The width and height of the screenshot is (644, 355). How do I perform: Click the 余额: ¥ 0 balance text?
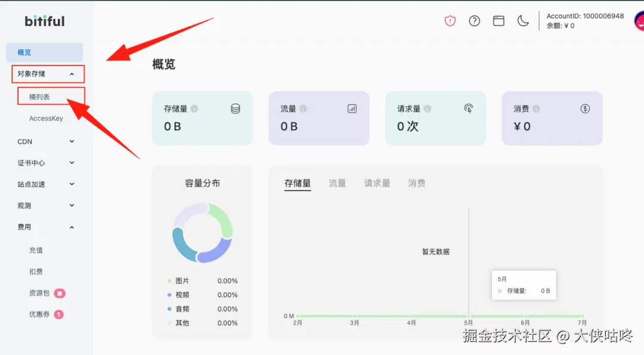(561, 26)
